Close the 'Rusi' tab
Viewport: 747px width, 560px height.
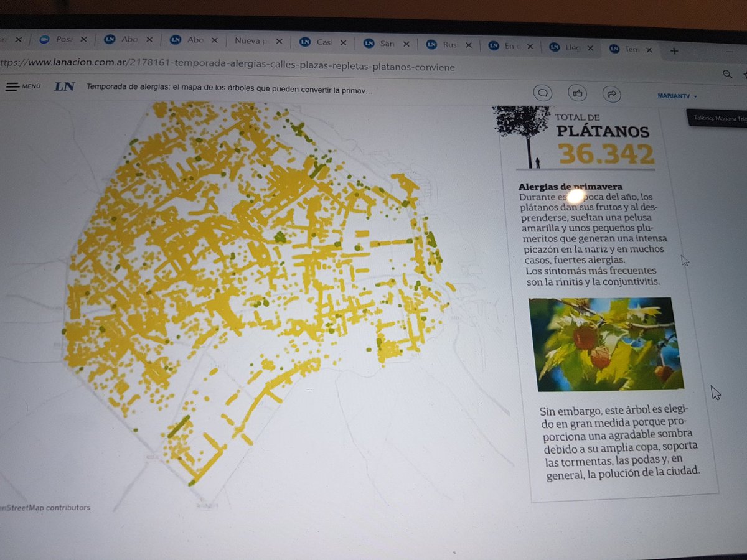click(x=468, y=45)
